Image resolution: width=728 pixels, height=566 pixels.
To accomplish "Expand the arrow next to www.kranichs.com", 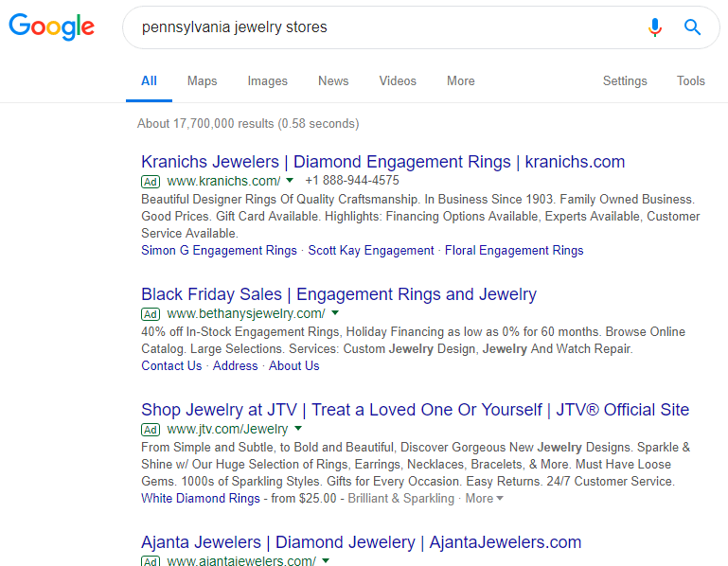I will pos(290,180).
